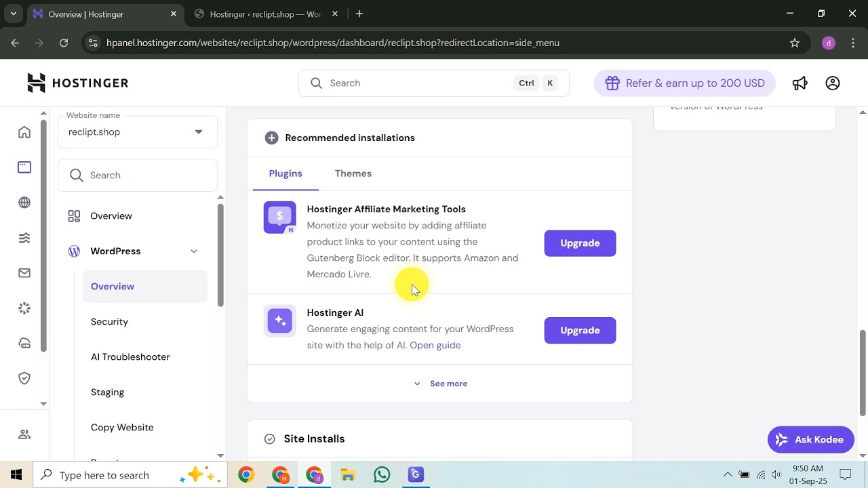Screen dimensions: 868x488
Task: Select the Overview item under WordPress
Action: 145,287
